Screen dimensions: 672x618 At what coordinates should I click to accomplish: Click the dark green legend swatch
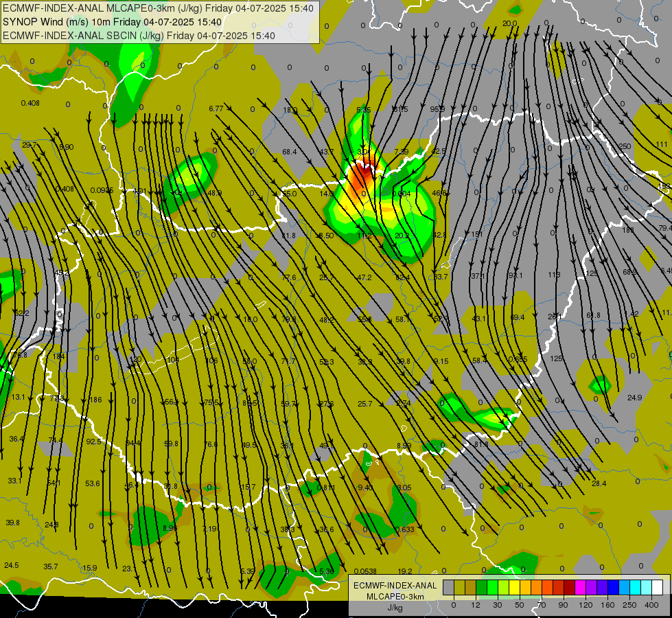481,588
